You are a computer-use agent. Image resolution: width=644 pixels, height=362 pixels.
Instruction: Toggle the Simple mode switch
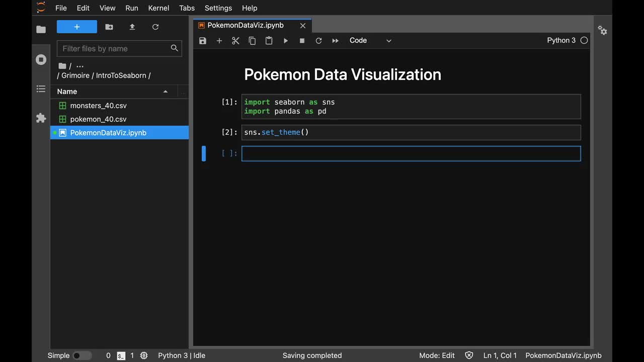[82, 355]
